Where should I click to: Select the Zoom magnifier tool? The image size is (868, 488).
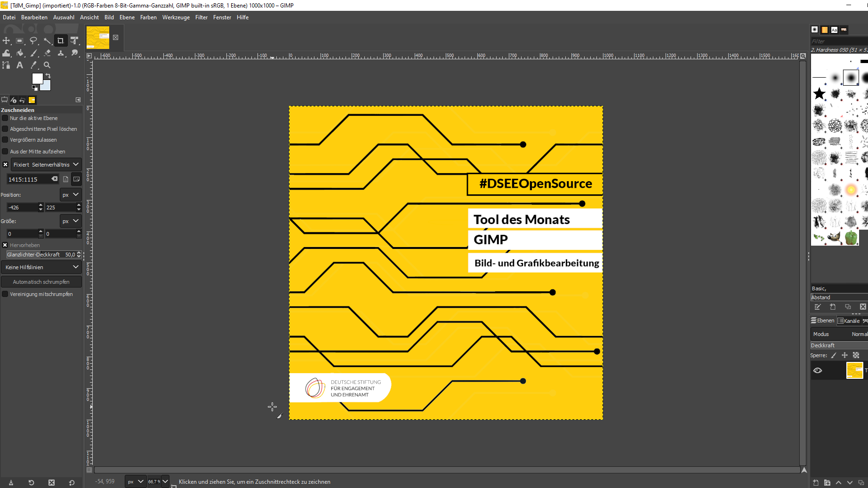(x=47, y=65)
